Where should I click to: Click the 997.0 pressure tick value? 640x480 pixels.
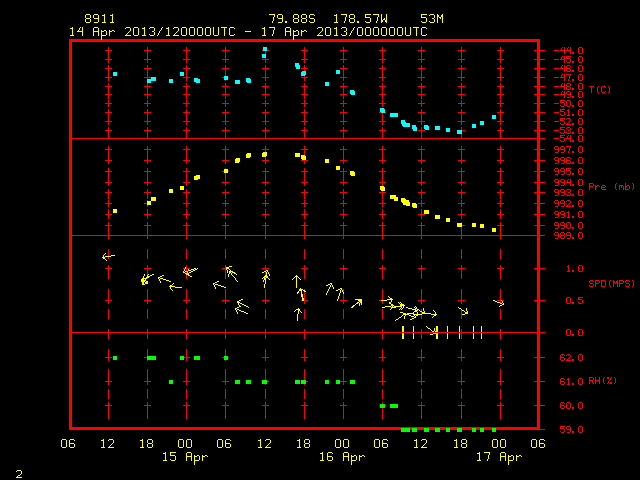(x=568, y=150)
